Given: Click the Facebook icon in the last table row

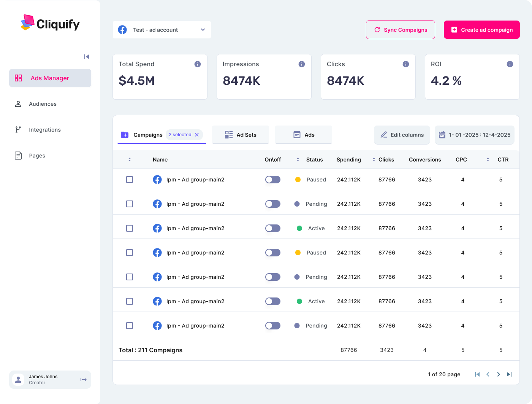Looking at the screenshot, I should pos(157,326).
